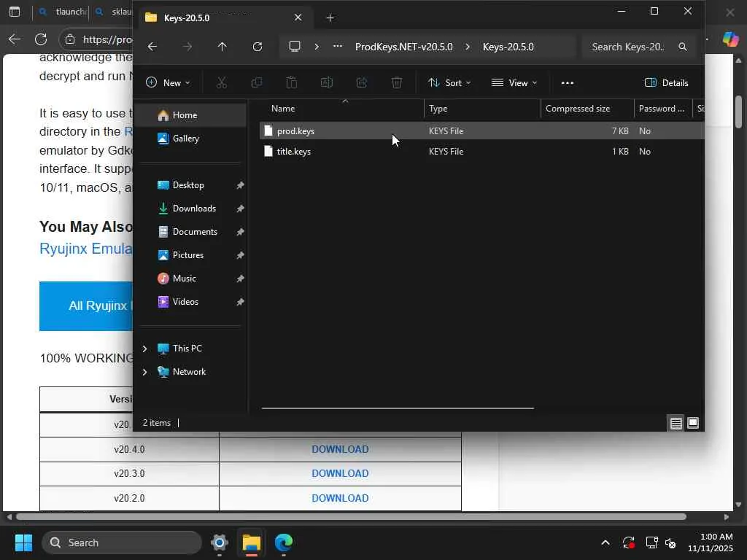
Task: Click the PC icon in address bar
Action: click(295, 47)
